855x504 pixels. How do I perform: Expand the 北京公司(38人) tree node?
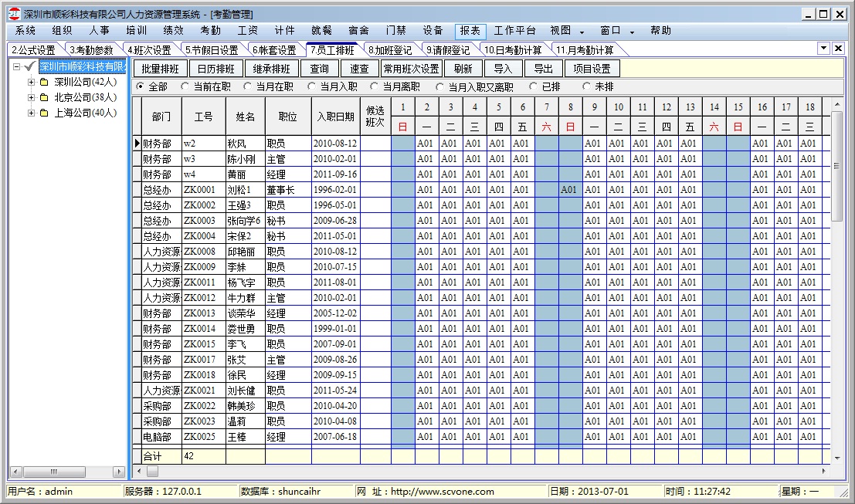tap(31, 97)
